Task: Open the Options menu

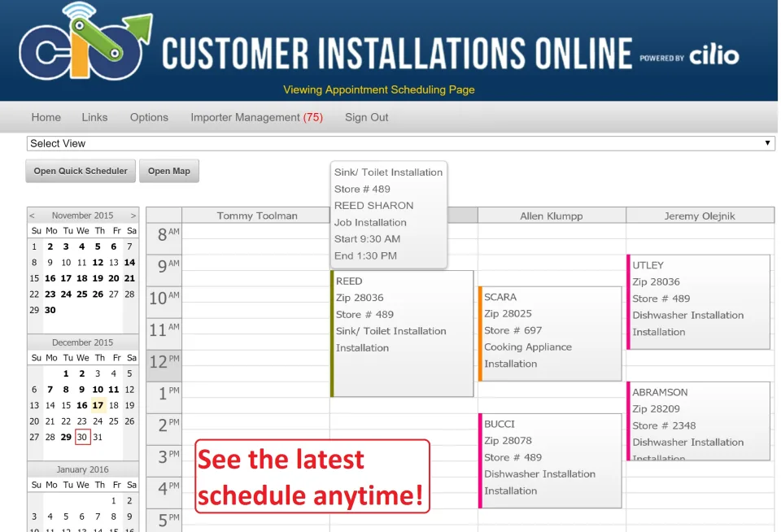Action: [149, 117]
